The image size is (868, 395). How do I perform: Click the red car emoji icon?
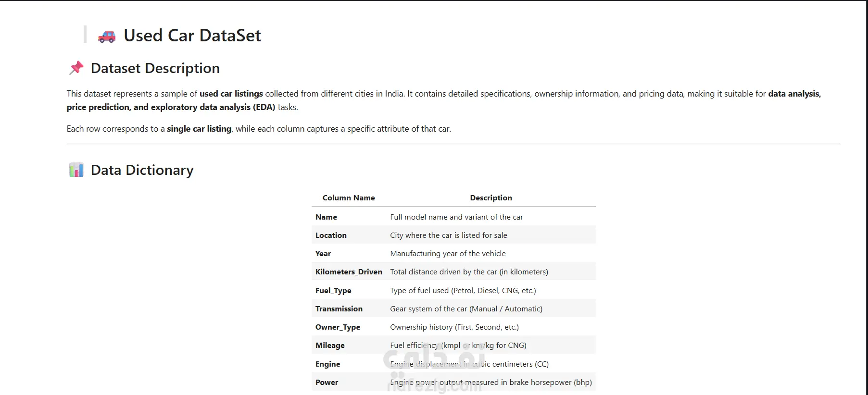point(107,37)
